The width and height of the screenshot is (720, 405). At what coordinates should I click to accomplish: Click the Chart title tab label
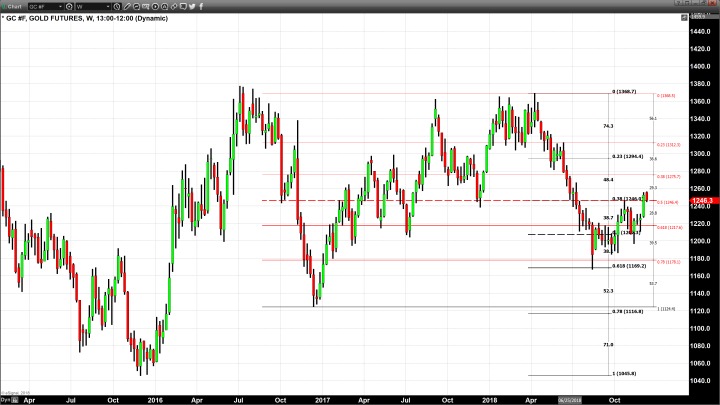[x=14, y=6]
